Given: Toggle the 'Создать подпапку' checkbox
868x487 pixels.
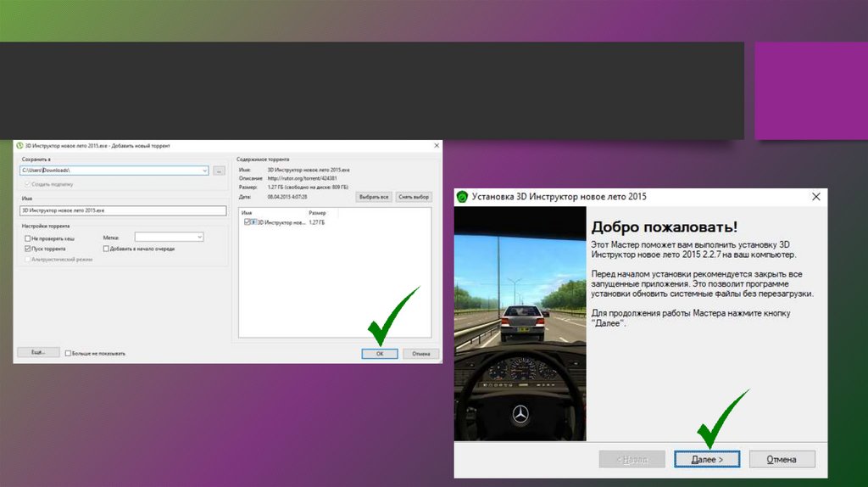Looking at the screenshot, I should [x=27, y=184].
